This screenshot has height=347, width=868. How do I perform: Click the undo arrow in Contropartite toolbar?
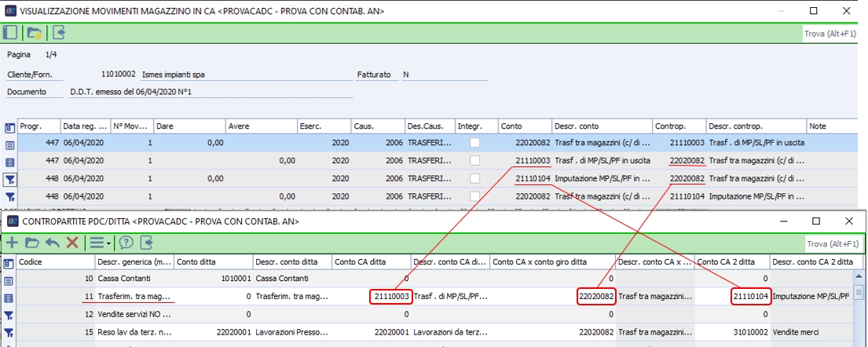[x=53, y=243]
